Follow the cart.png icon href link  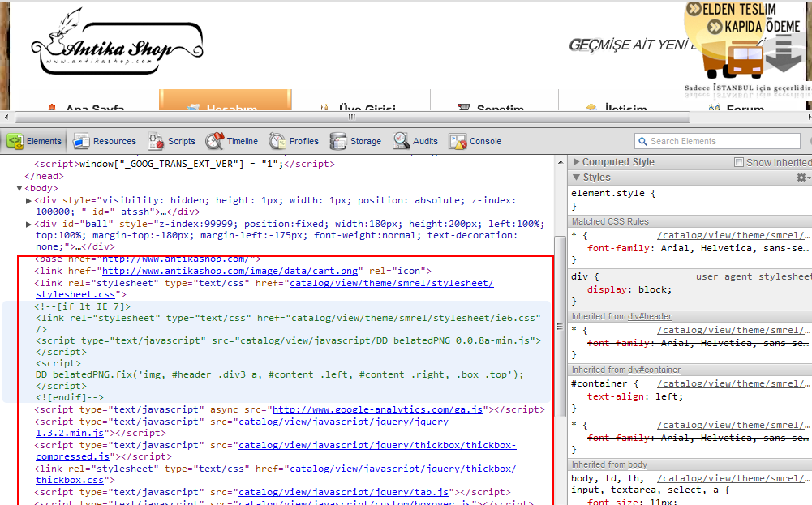(x=230, y=271)
